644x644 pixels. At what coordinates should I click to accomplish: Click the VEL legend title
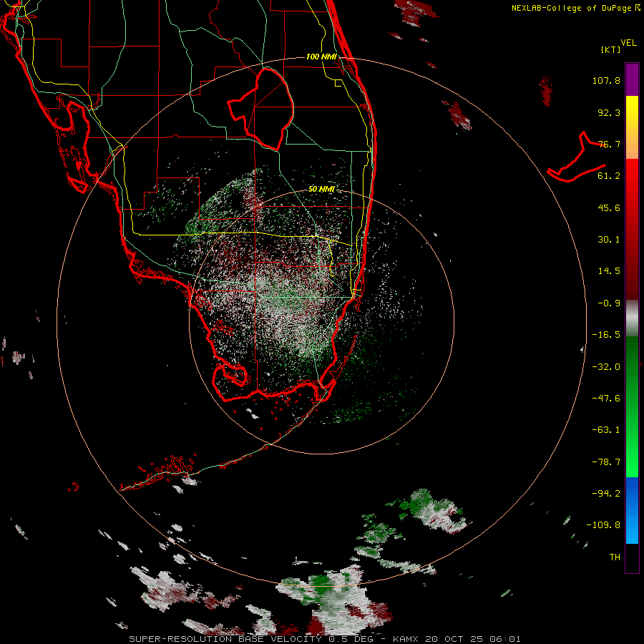click(628, 43)
